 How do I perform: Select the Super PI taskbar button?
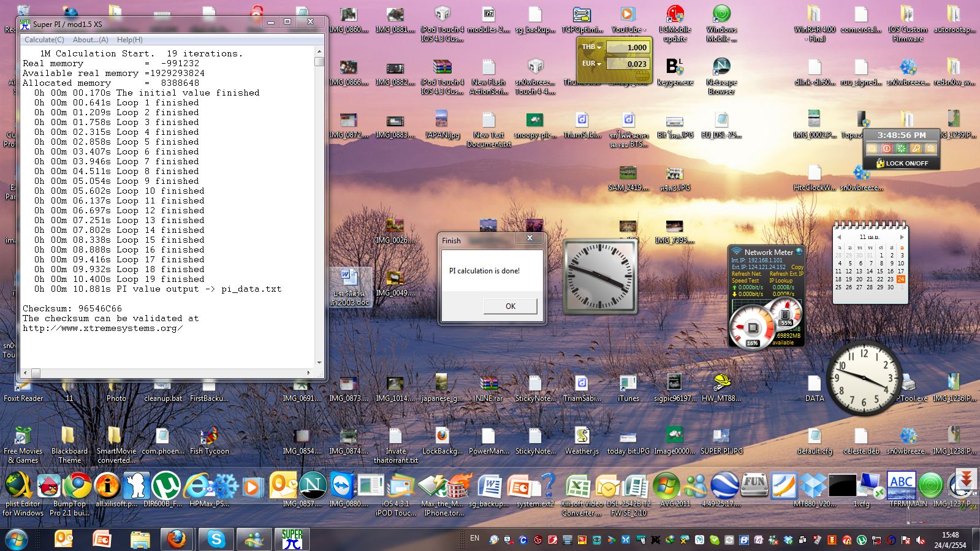(x=292, y=539)
